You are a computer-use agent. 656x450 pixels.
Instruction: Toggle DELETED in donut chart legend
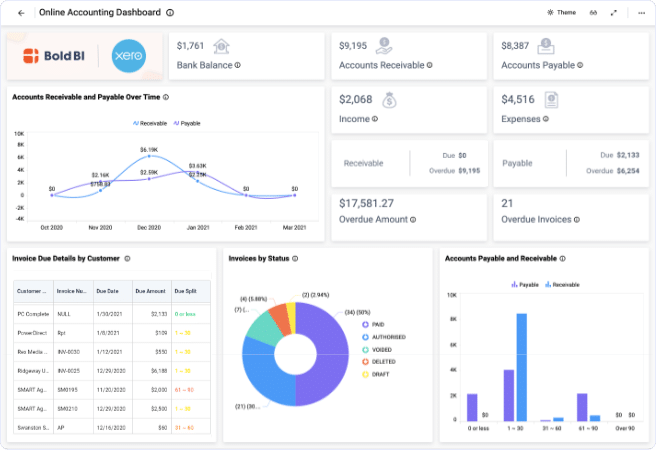click(379, 362)
